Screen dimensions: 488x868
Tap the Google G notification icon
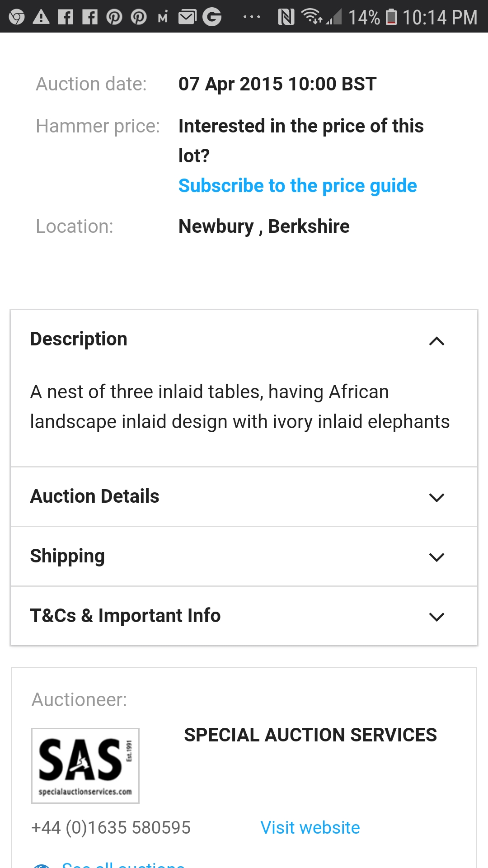tap(212, 17)
